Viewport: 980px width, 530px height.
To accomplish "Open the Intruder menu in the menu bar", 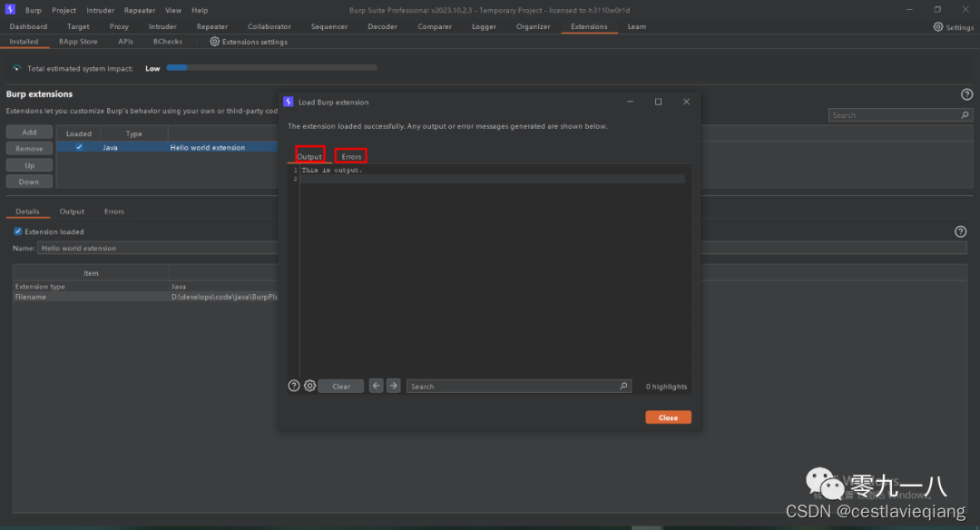I will coord(100,10).
